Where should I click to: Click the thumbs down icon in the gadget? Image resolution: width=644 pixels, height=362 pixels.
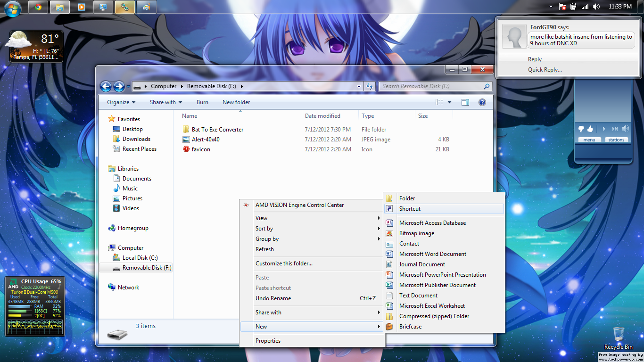tap(581, 129)
